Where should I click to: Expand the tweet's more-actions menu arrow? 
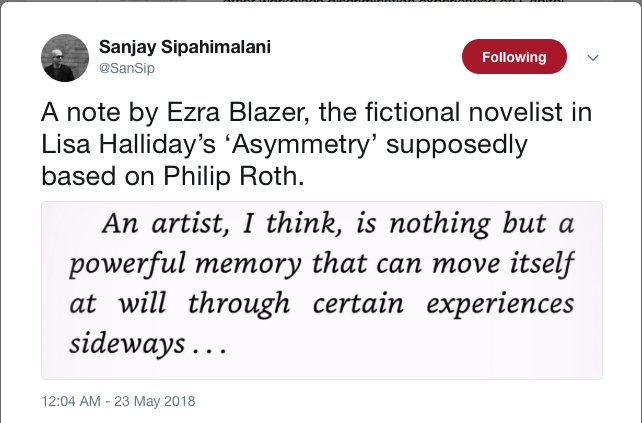(x=592, y=57)
